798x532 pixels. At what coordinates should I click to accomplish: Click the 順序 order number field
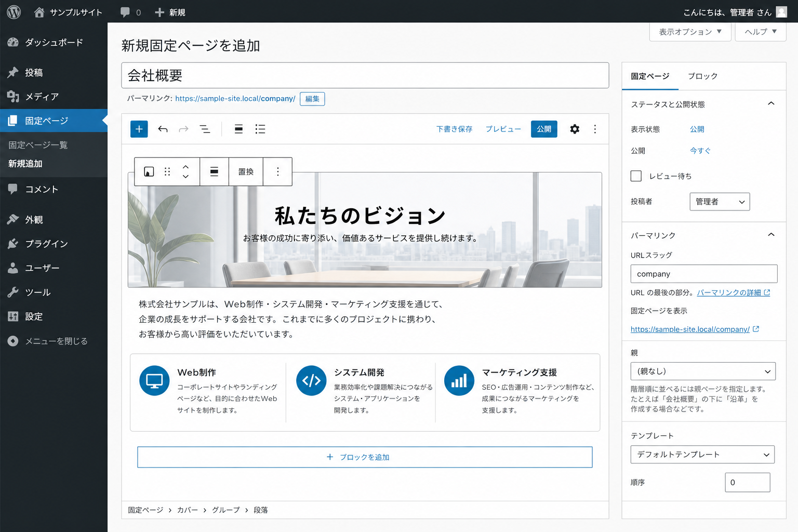[748, 482]
